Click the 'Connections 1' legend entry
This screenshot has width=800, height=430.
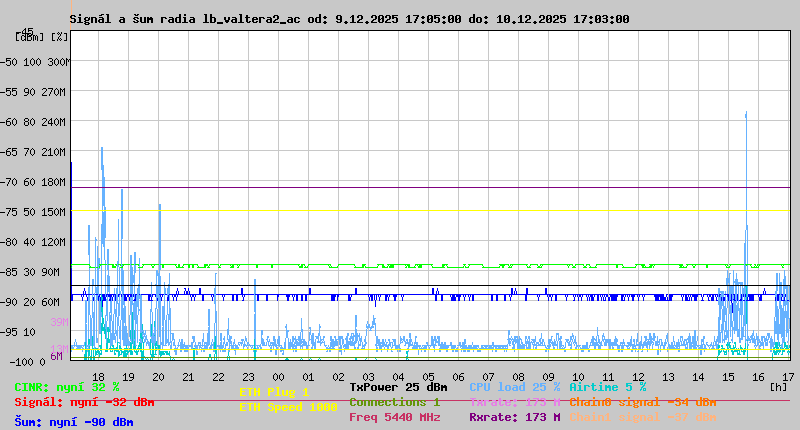[x=394, y=402]
